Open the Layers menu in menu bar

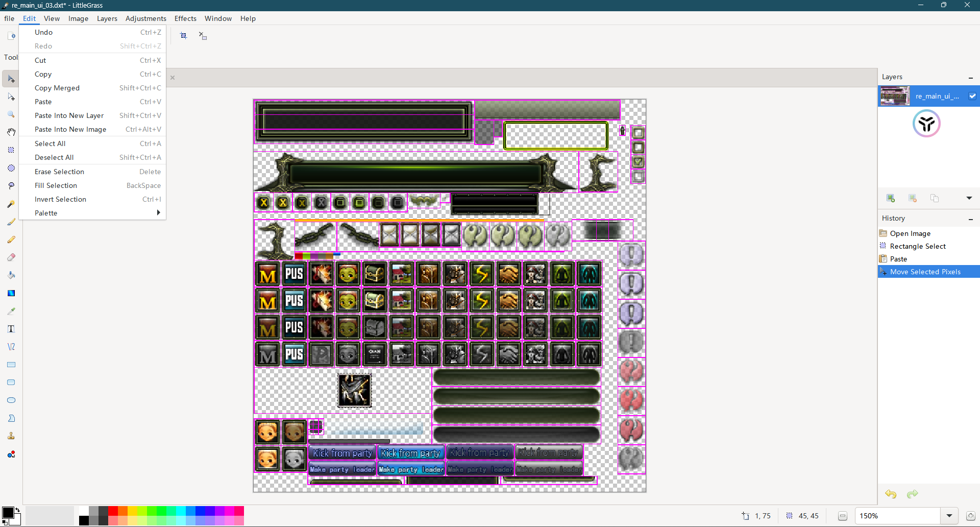coord(107,18)
